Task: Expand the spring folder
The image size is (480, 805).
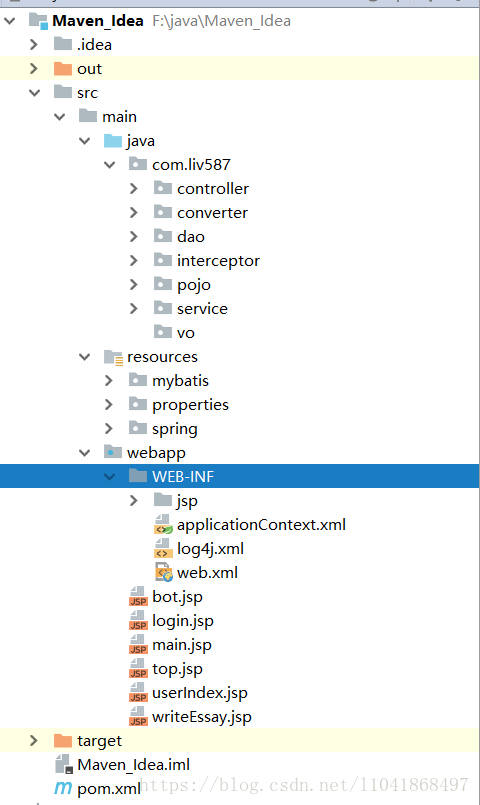Action: pyautogui.click(x=109, y=428)
